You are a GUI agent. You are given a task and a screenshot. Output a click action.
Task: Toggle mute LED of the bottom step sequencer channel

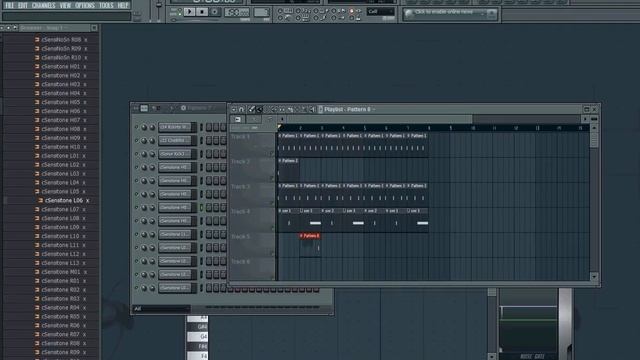pyautogui.click(x=137, y=288)
